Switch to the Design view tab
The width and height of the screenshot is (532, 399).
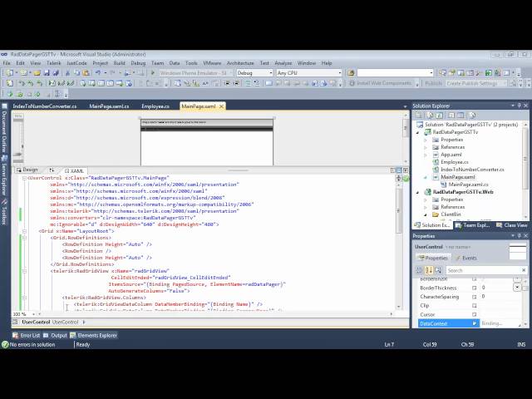[27, 170]
